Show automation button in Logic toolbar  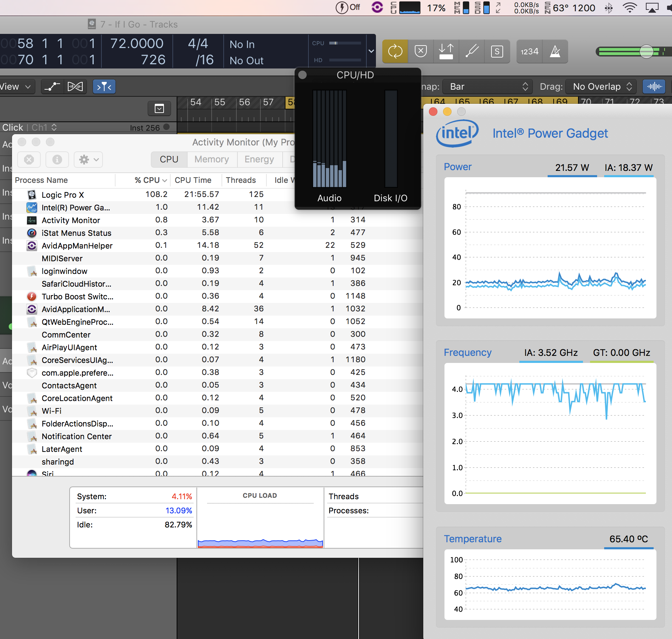click(x=52, y=86)
